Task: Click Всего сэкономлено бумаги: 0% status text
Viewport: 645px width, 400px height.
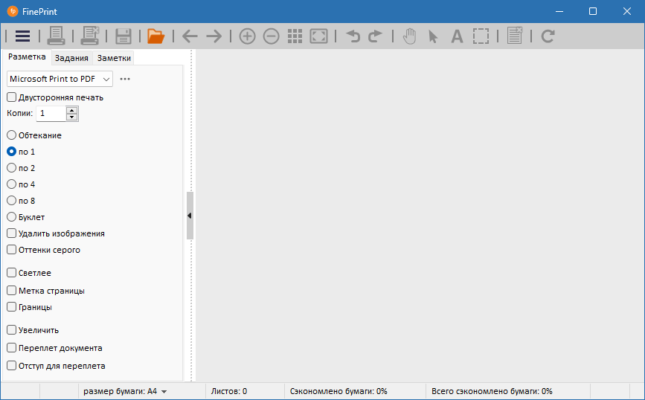Action: [x=492, y=391]
